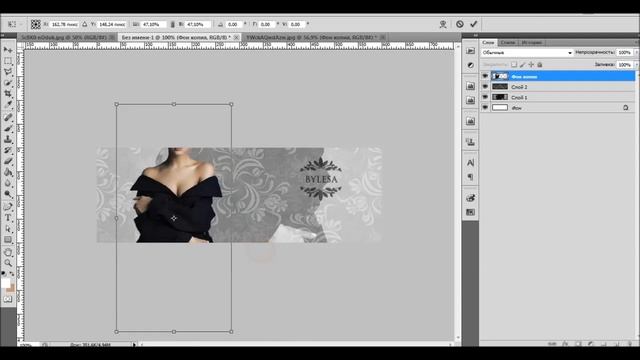Select the Clone Stamp tool
The width and height of the screenshot is (640, 360).
[8, 139]
